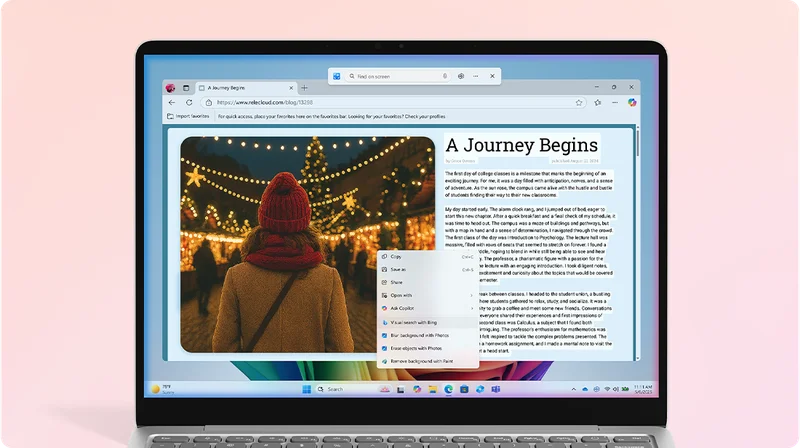Screen dimensions: 800x448
Task: Switch to Microsoft Edge on the taskbar
Action: pos(448,389)
